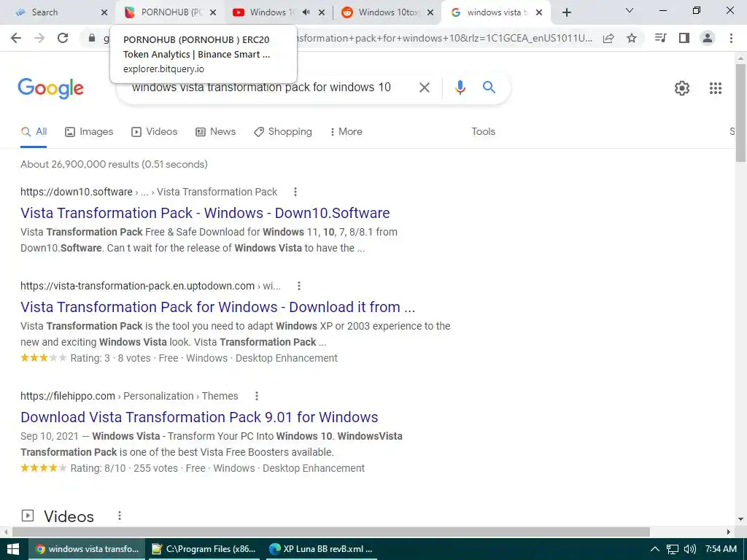Select the All results filter
747x560 pixels.
(x=34, y=132)
